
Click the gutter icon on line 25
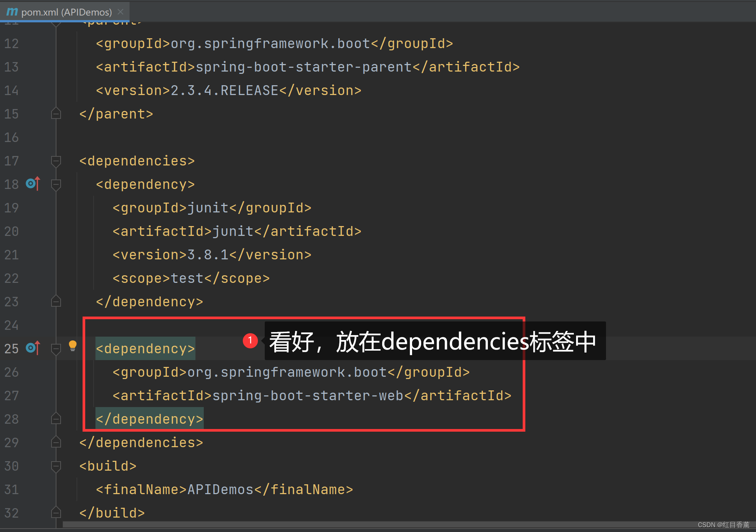point(33,348)
